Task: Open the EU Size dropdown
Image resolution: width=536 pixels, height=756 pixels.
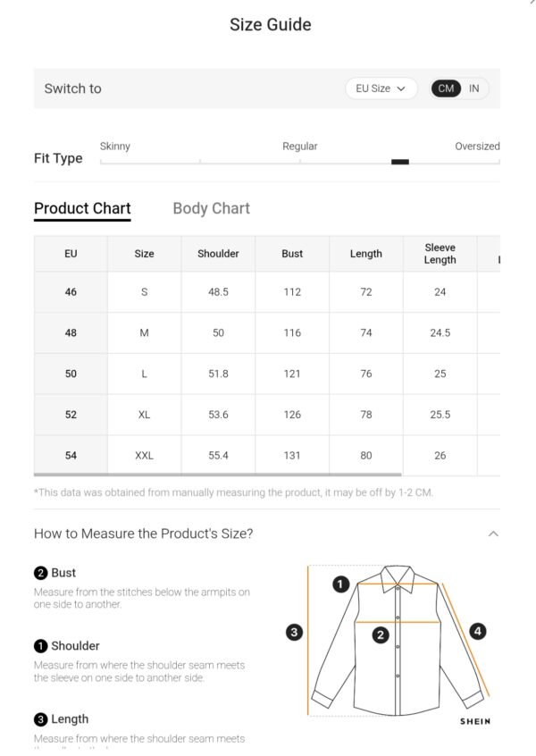Action: (381, 88)
